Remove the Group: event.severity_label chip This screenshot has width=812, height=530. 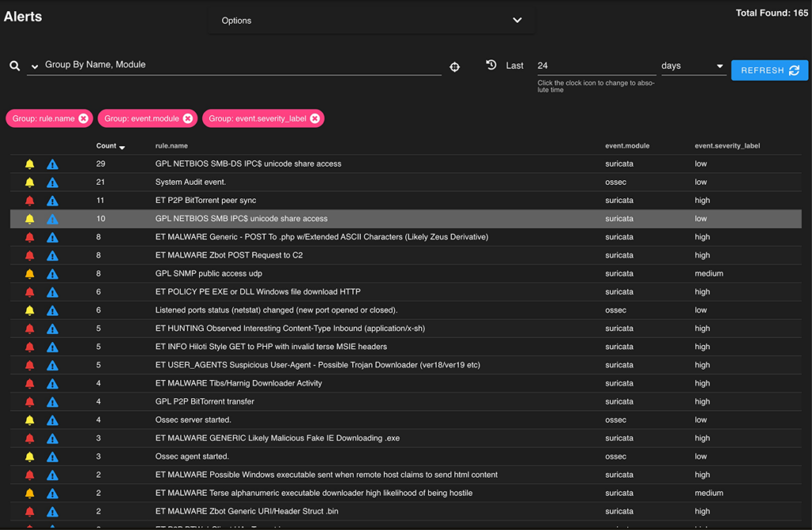pos(315,119)
